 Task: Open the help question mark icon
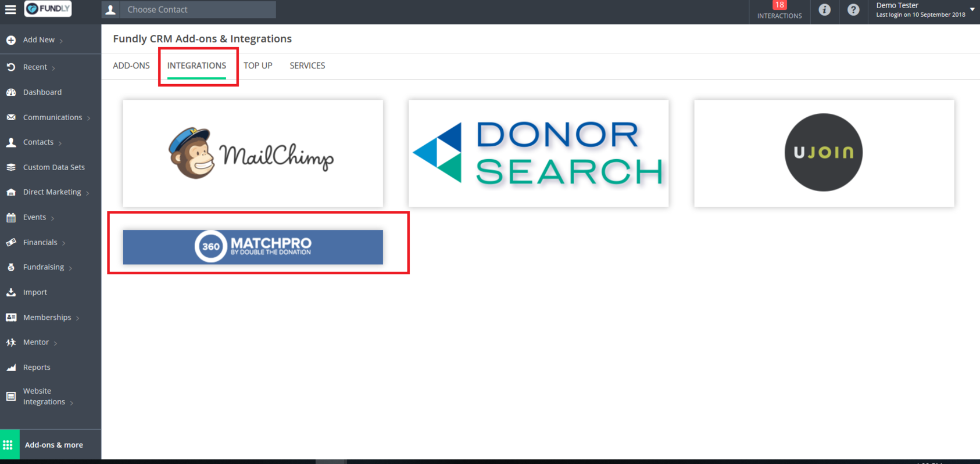tap(853, 10)
